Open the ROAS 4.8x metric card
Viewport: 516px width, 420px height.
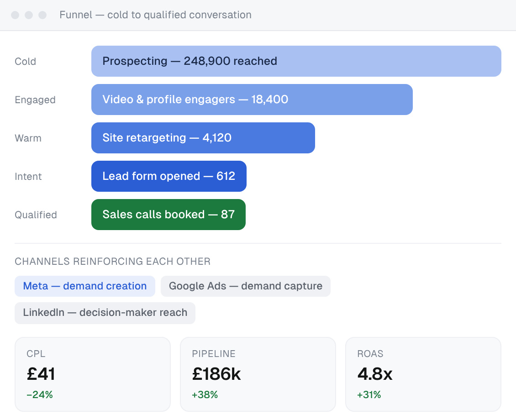point(423,374)
